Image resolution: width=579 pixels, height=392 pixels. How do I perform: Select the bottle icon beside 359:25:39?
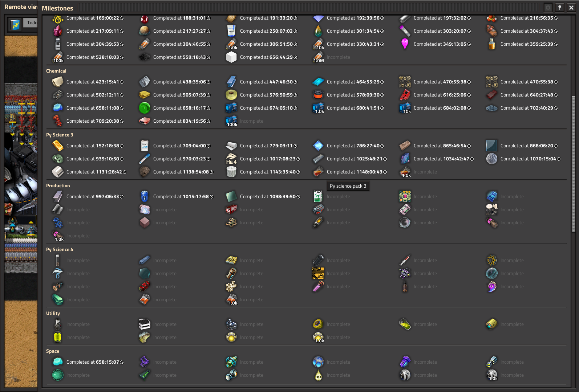coord(492,44)
